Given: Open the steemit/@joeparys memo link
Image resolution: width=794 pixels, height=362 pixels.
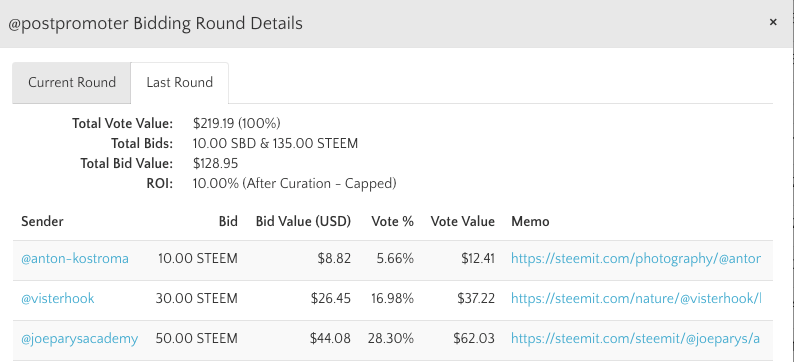Looking at the screenshot, I should pyautogui.click(x=636, y=338).
